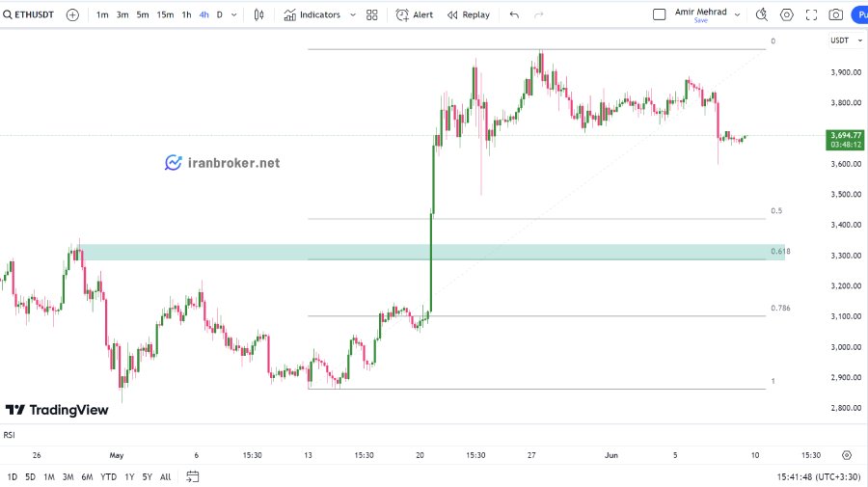This screenshot has height=487, width=868.
Task: Switch to fullscreen mode
Action: point(811,14)
